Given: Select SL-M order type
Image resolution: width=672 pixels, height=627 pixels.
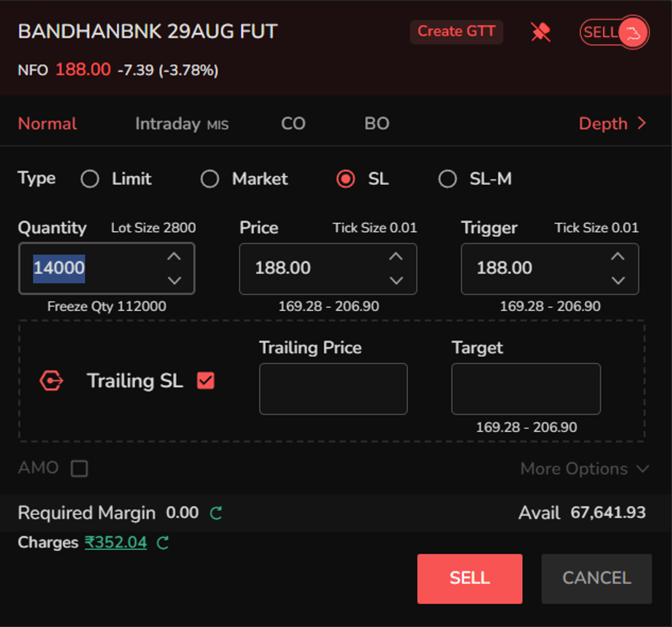Looking at the screenshot, I should 448,178.
